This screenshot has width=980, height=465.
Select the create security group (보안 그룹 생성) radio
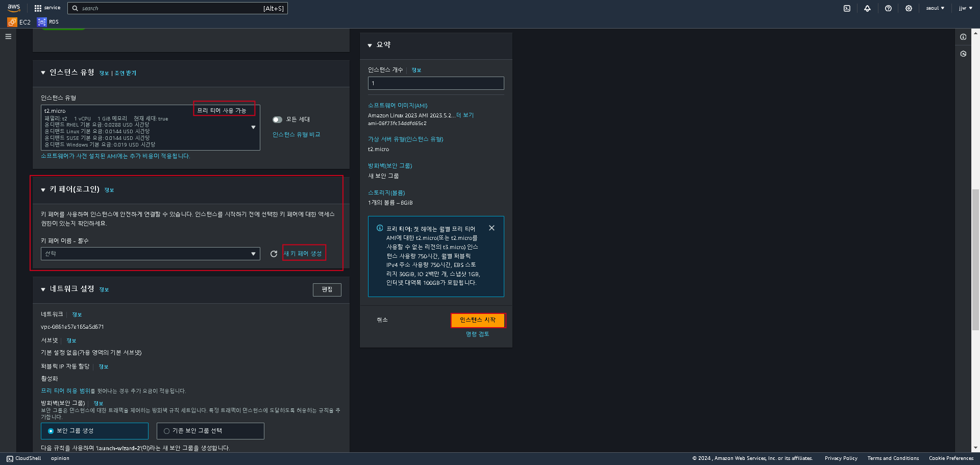tap(94, 431)
